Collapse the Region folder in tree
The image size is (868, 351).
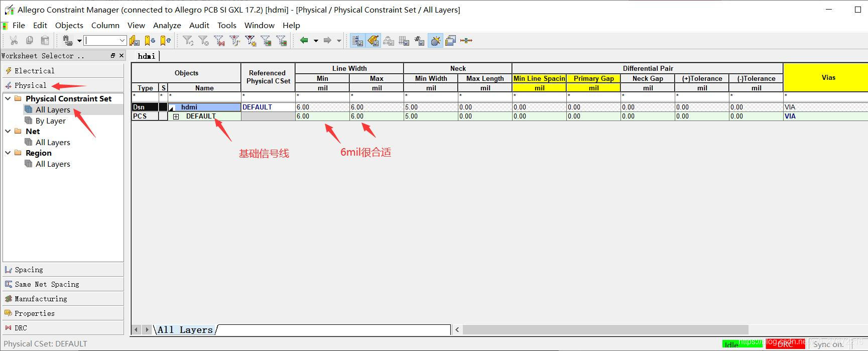pyautogui.click(x=8, y=153)
